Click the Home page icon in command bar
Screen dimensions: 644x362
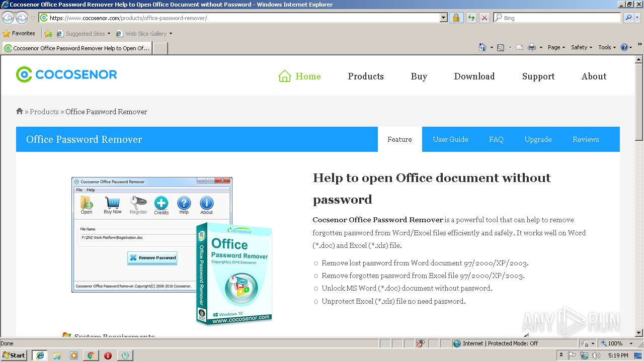point(482,47)
